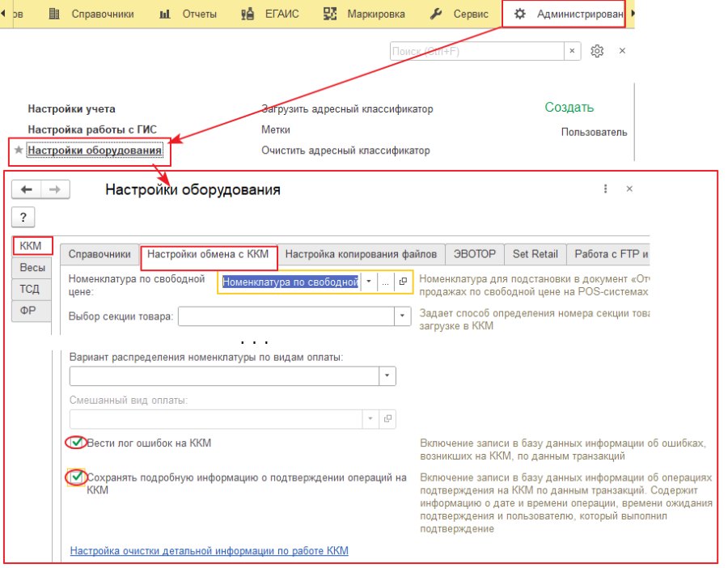Image resolution: width=728 pixels, height=568 pixels.
Task: Click the Смешанный вид оплаты field
Action: (x=216, y=419)
